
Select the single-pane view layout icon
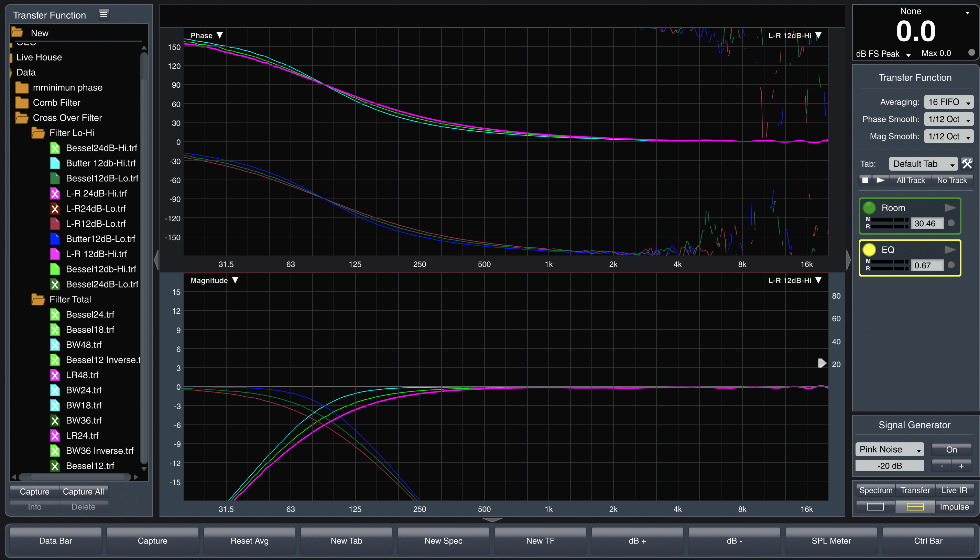click(875, 507)
